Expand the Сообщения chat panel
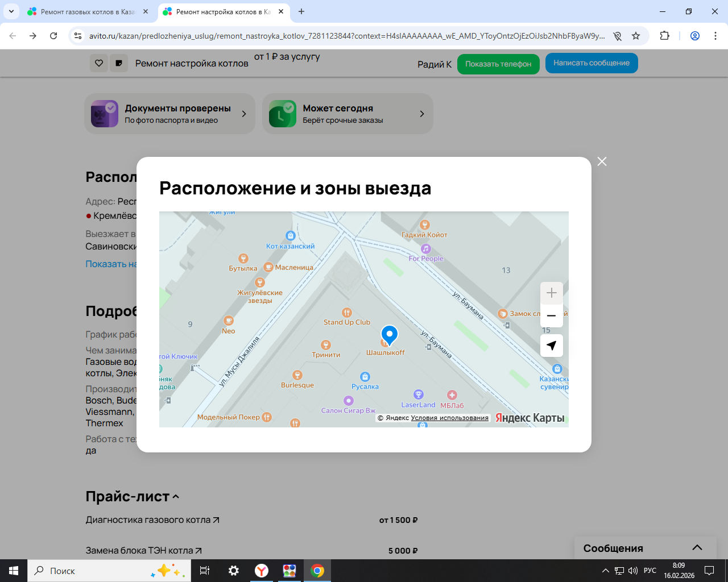Screen dimensions: 728x582 [x=697, y=548]
